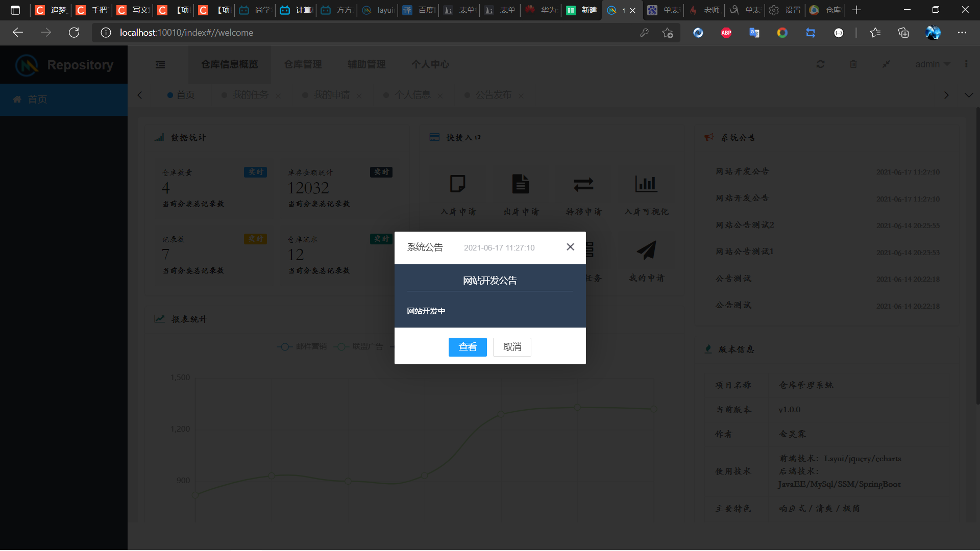Open the 入库可视化 chart icon
The image size is (980, 551).
pos(646,184)
